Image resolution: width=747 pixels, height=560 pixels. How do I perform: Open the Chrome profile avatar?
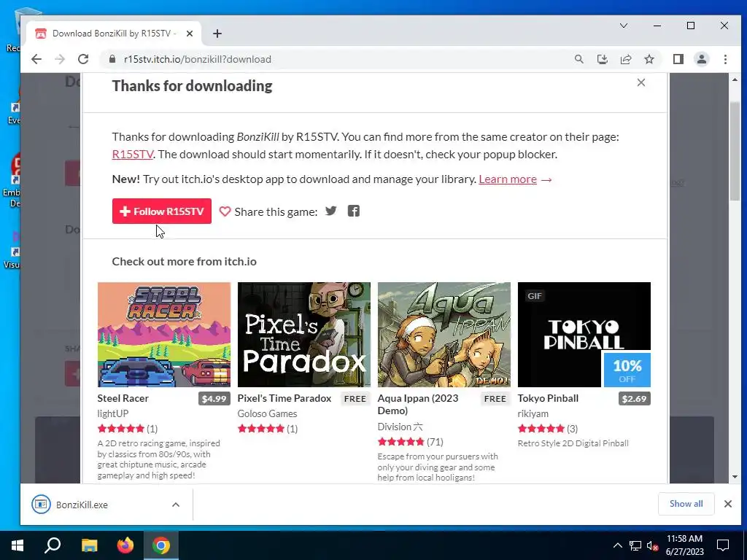click(x=701, y=59)
